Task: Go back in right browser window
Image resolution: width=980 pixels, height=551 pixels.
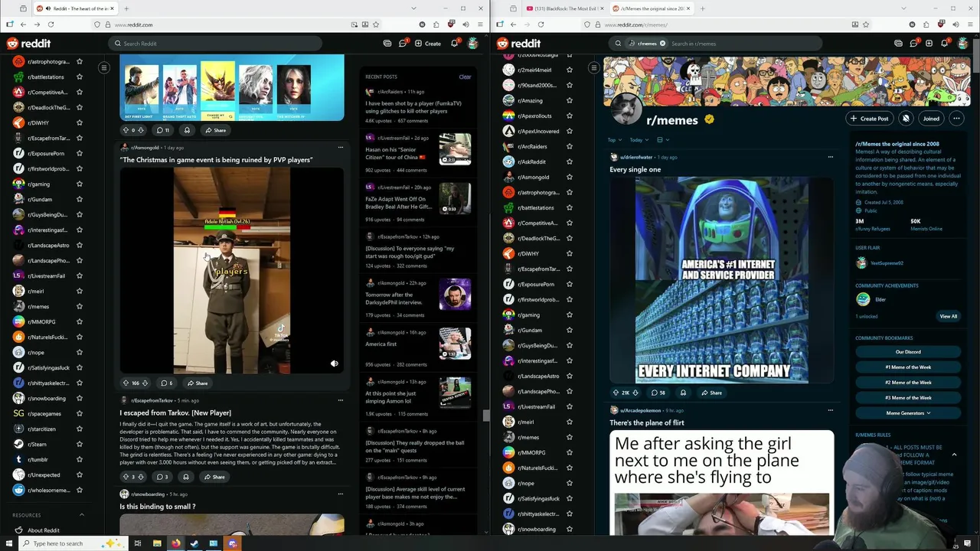Action: pyautogui.click(x=513, y=24)
